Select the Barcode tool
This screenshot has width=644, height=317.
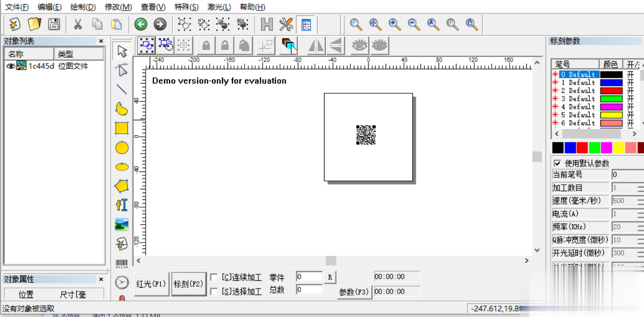click(x=122, y=264)
